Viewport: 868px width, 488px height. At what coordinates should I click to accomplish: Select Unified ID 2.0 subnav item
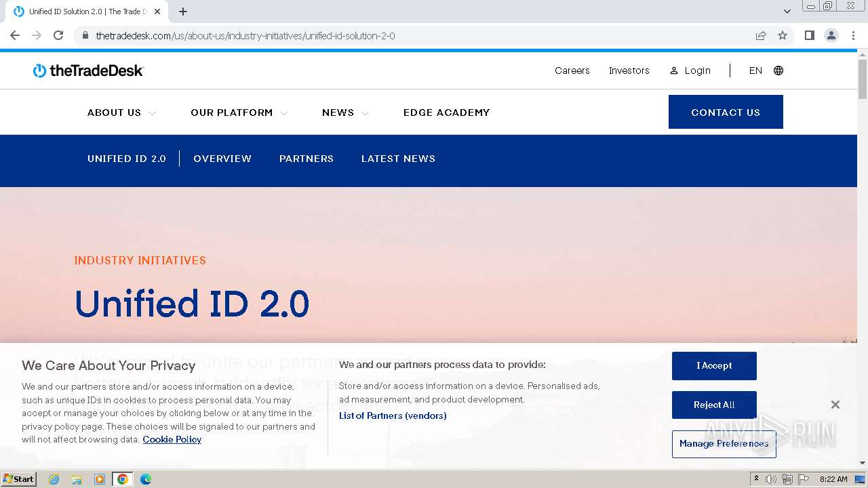(x=127, y=159)
